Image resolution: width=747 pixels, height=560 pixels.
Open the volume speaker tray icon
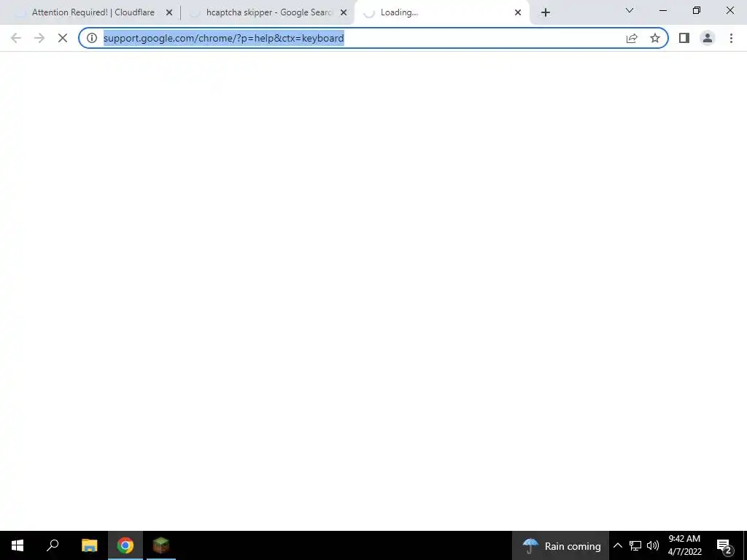click(653, 545)
